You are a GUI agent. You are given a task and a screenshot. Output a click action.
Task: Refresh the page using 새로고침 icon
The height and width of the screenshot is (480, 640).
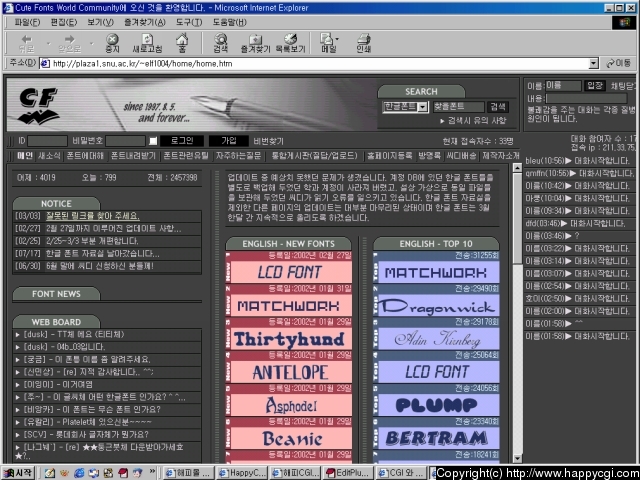pyautogui.click(x=147, y=43)
